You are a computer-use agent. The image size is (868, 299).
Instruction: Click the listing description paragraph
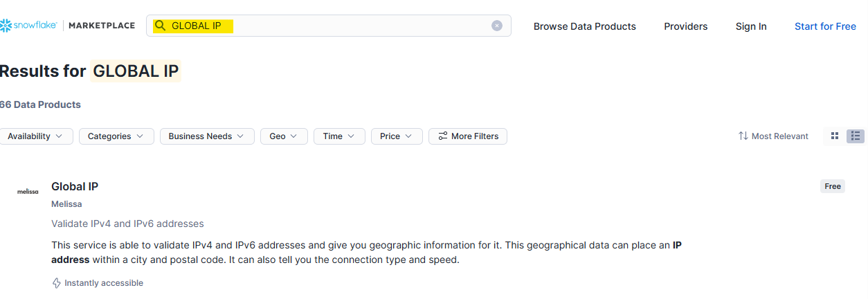click(367, 253)
